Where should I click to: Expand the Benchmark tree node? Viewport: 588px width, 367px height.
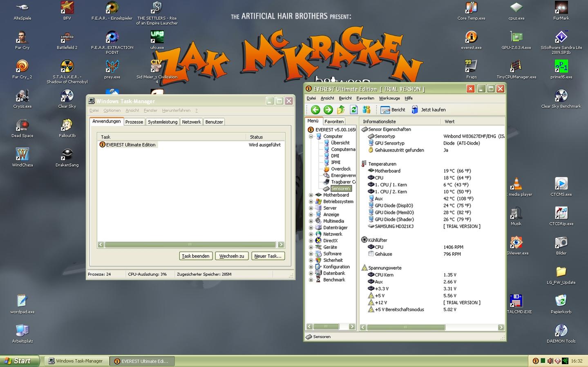(311, 280)
